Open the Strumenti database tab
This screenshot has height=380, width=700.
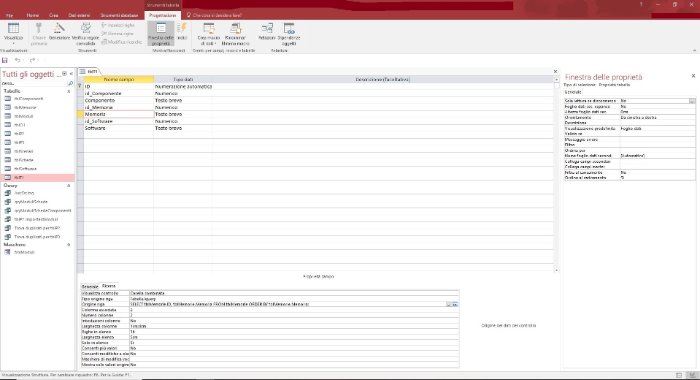pyautogui.click(x=119, y=15)
